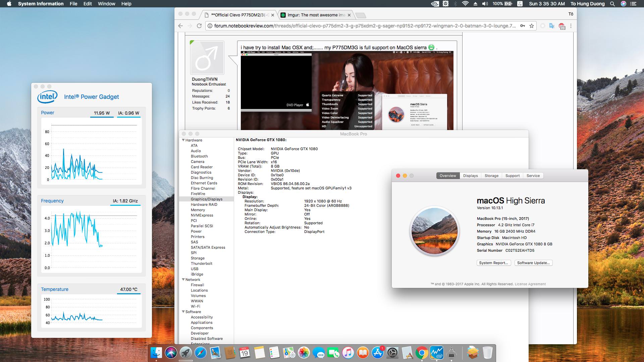
Task: Open Reminders list icon in dock
Action: click(274, 353)
